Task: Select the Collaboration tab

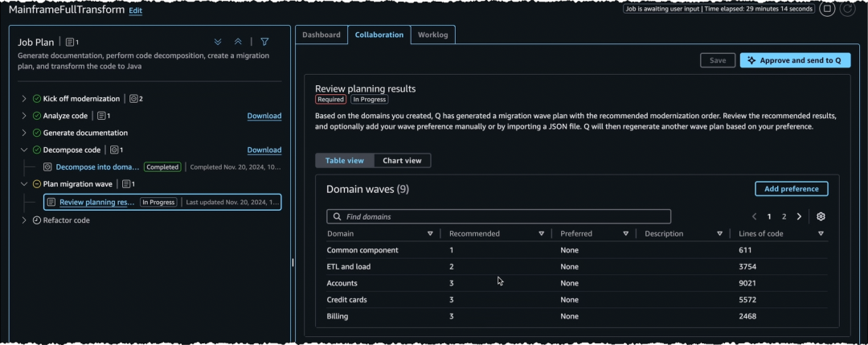Action: (379, 35)
